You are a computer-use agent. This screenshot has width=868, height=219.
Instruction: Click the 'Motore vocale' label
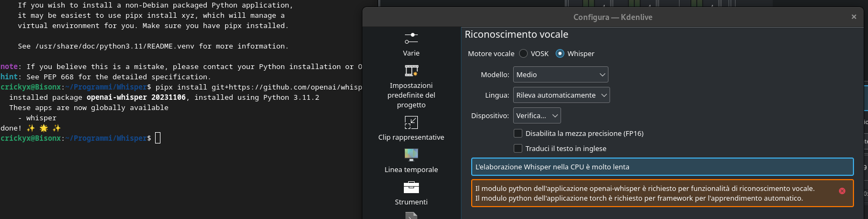491,53
